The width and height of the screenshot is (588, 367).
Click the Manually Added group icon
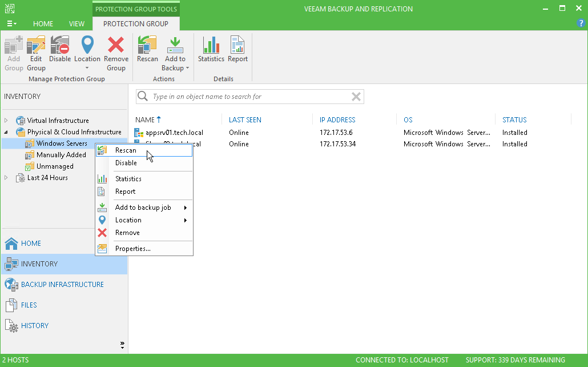tap(30, 155)
